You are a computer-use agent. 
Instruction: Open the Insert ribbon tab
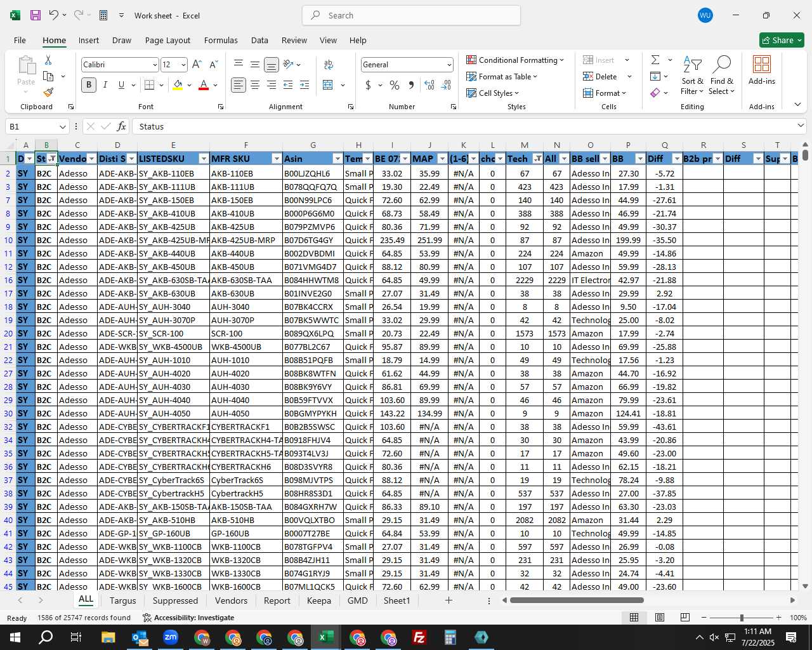point(89,40)
